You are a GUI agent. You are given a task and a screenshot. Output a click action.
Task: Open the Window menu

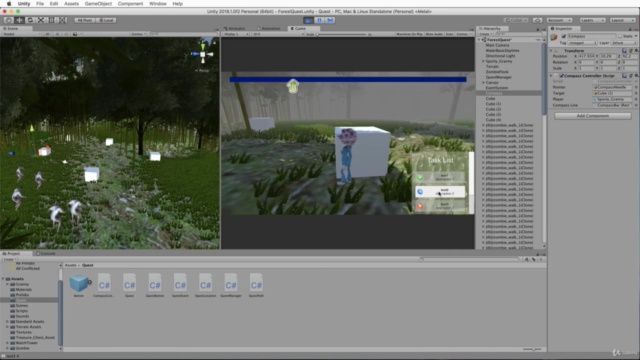click(x=158, y=3)
